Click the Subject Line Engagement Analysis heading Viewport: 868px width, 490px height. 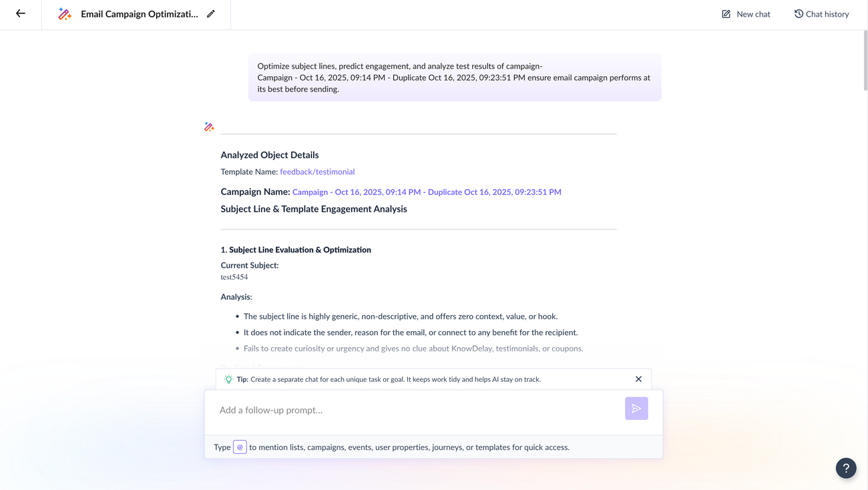click(314, 208)
